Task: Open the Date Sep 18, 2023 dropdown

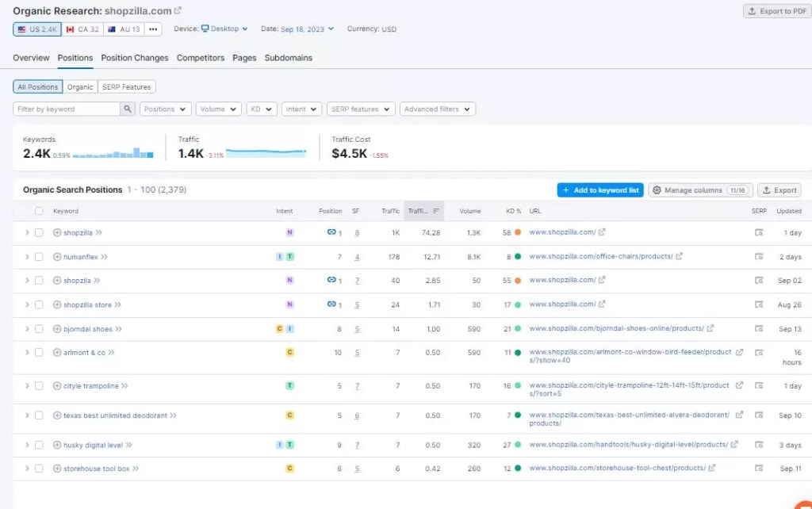Action: coord(307,29)
